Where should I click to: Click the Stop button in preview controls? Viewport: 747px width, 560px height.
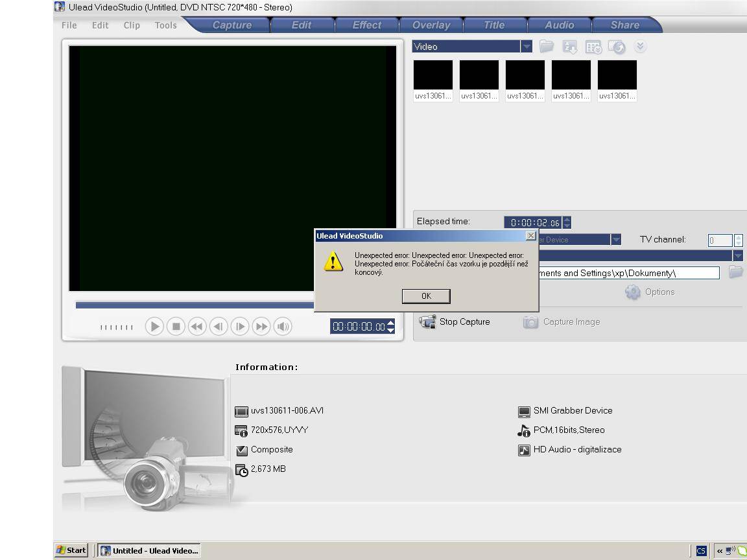(x=176, y=327)
